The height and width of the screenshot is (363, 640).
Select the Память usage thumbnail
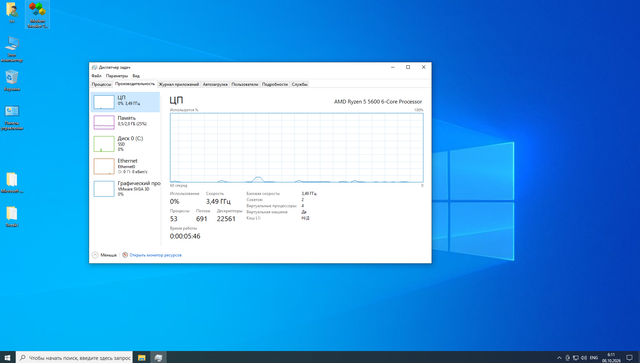point(104,122)
